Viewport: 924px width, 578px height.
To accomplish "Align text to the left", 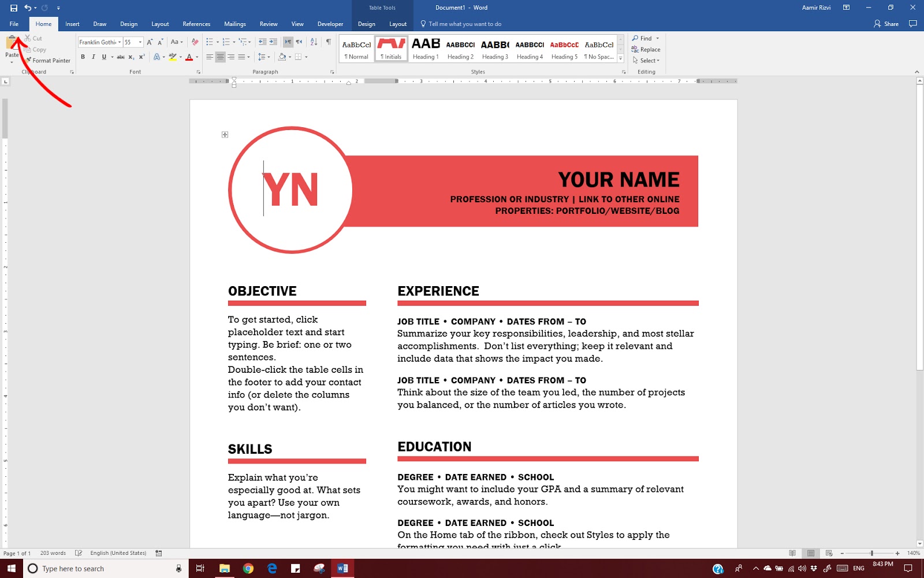I will tap(210, 57).
